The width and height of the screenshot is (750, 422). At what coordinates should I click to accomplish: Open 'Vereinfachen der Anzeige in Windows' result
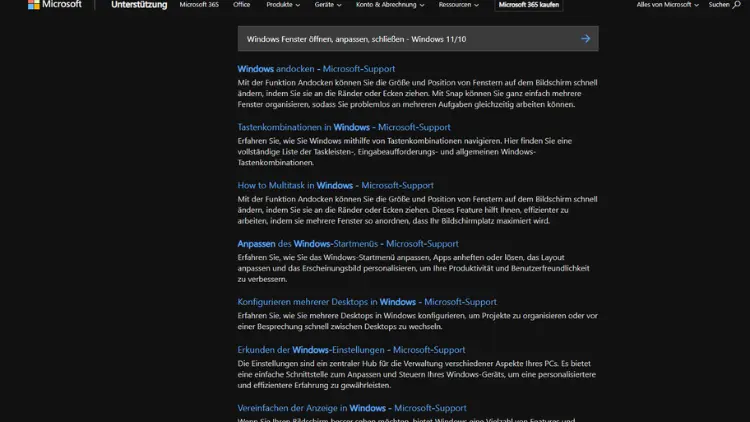pos(351,408)
